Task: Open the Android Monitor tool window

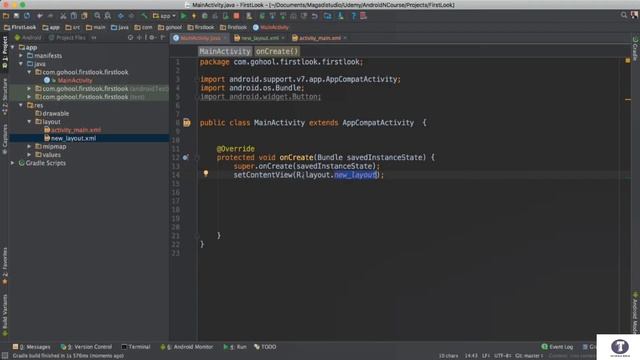Action: (x=187, y=347)
